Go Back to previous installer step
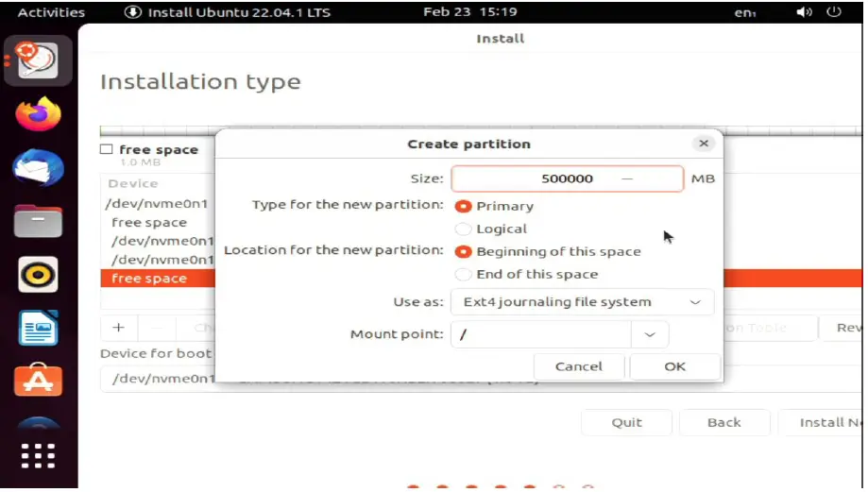The image size is (868, 492). click(x=724, y=423)
